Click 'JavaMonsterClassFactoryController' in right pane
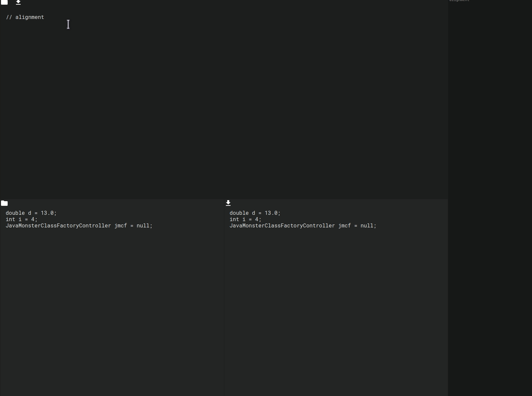The image size is (532, 396). 282,226
